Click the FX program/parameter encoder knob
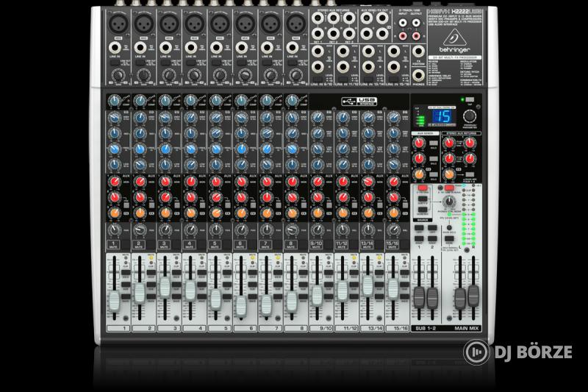Image resolution: width=588 pixels, height=392 pixels. coord(469,116)
